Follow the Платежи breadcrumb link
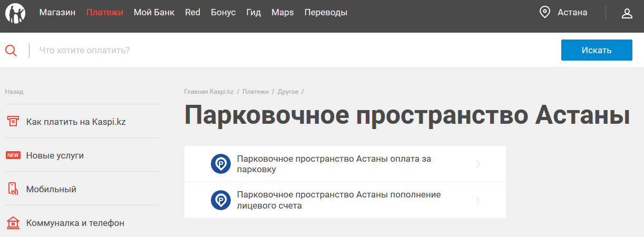644x237 pixels. coord(256,92)
